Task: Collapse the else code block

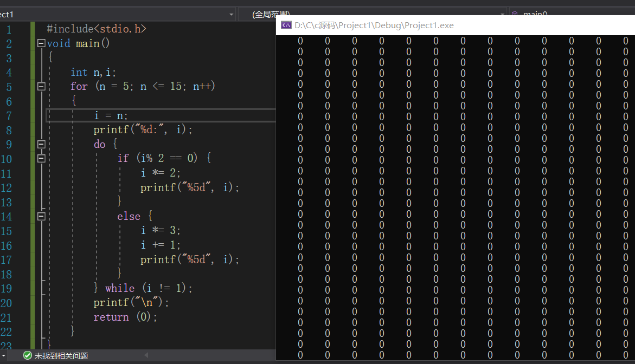Action: (x=41, y=216)
